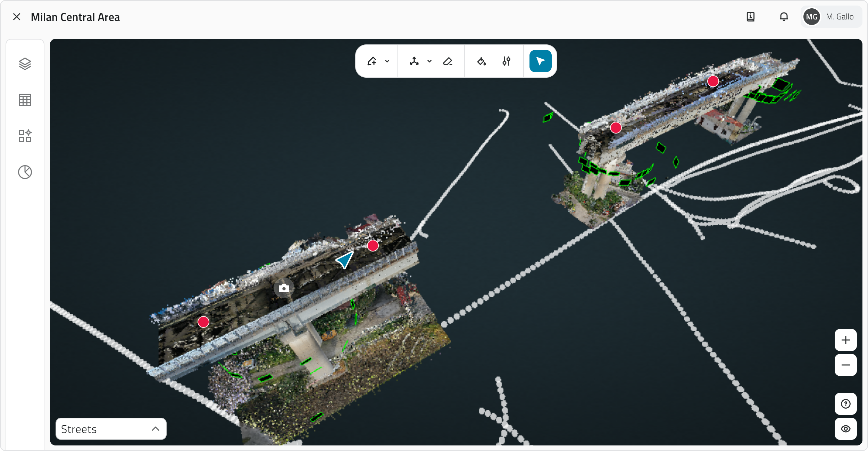
Task: Click the camera marker on the bridge
Action: pyautogui.click(x=284, y=288)
